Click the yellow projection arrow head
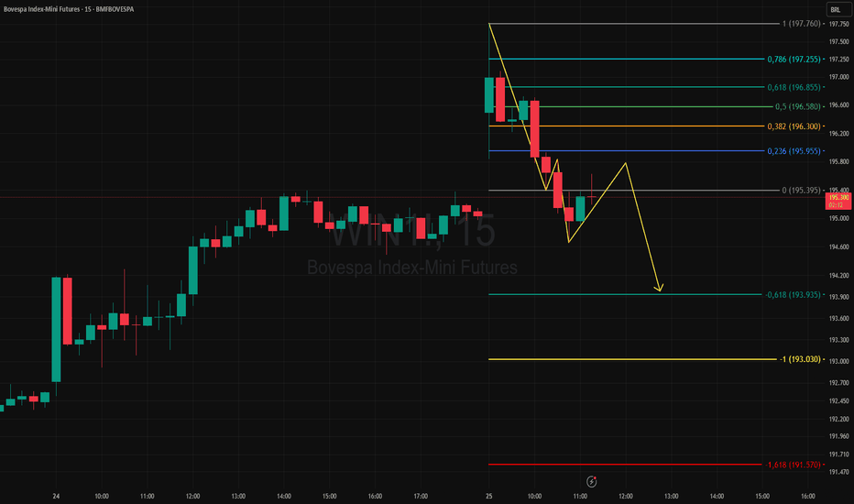This screenshot has height=504, width=854. coord(659,287)
